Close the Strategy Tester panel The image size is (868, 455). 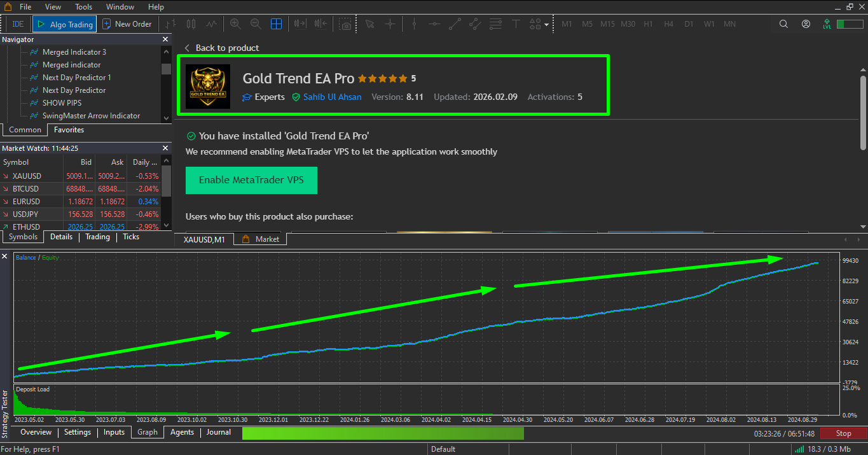[x=4, y=256]
